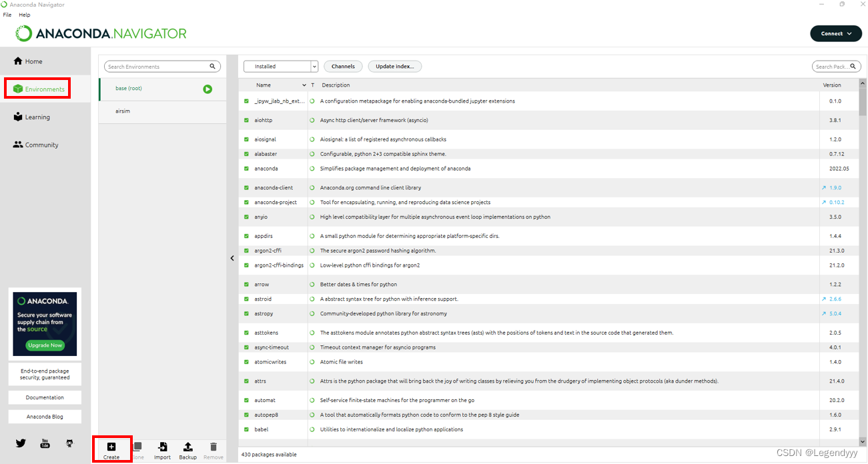
Task: Select the async-timeout package name
Action: coord(272,347)
